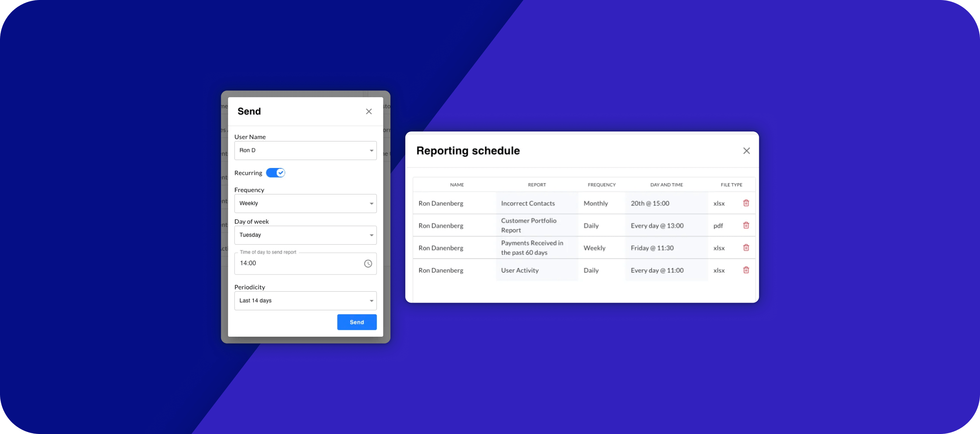The width and height of the screenshot is (980, 434).
Task: Open the User Name dropdown
Action: (x=305, y=150)
